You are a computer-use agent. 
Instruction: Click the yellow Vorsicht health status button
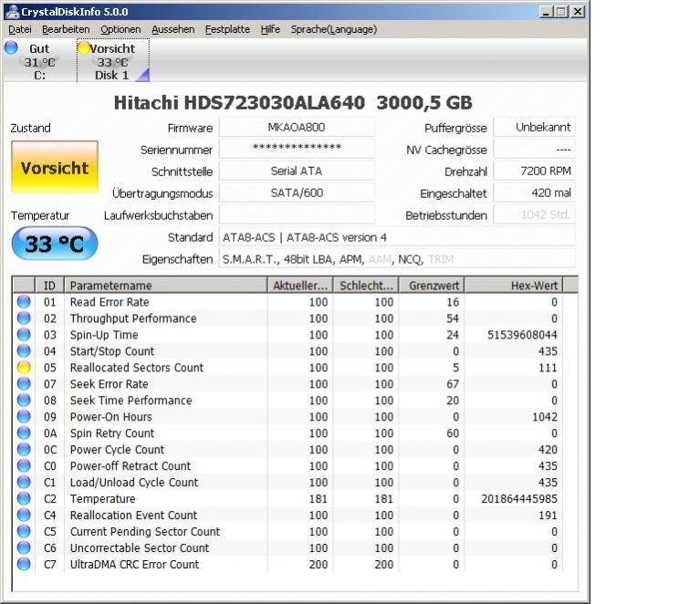[x=55, y=167]
